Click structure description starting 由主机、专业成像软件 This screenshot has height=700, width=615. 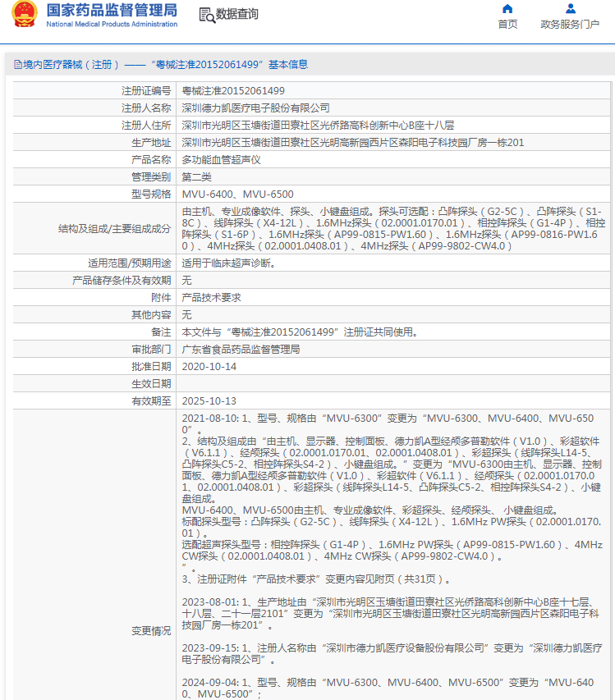393,229
